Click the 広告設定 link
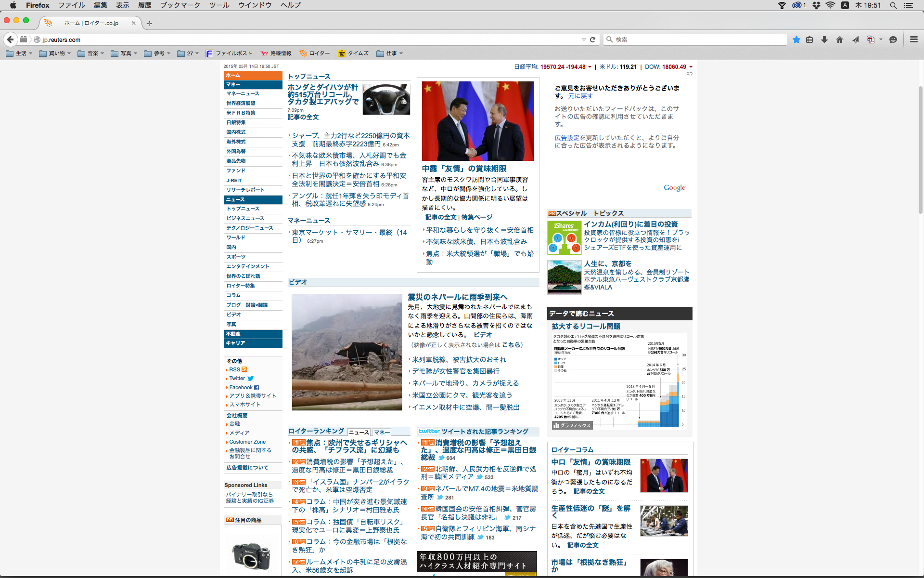The height and width of the screenshot is (578, 924). click(x=567, y=138)
